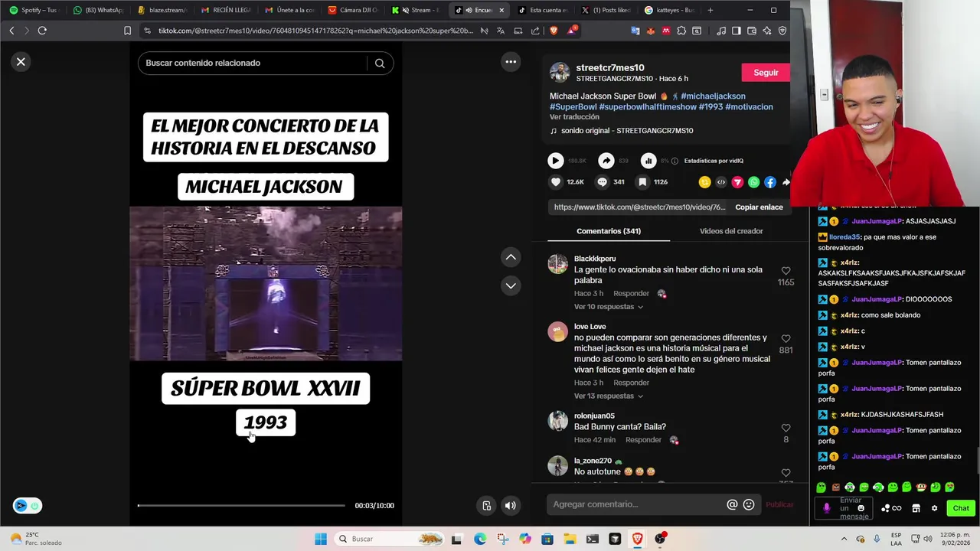Viewport: 980px width, 551px height.
Task: Open the Windows Start menu
Action: (x=321, y=539)
